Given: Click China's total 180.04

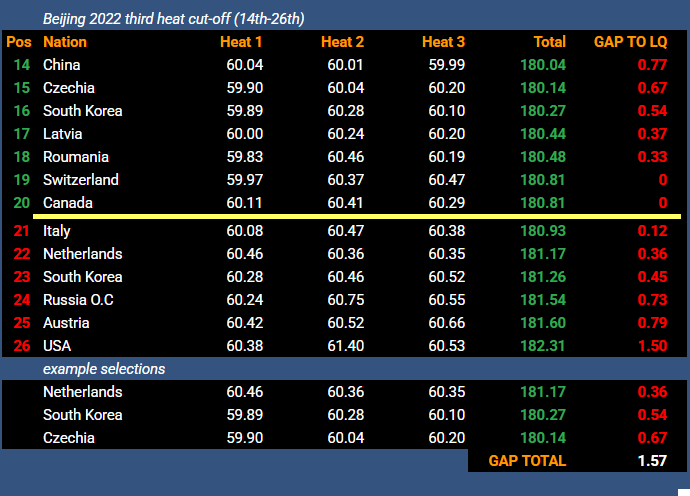Looking at the screenshot, I should pos(543,65).
